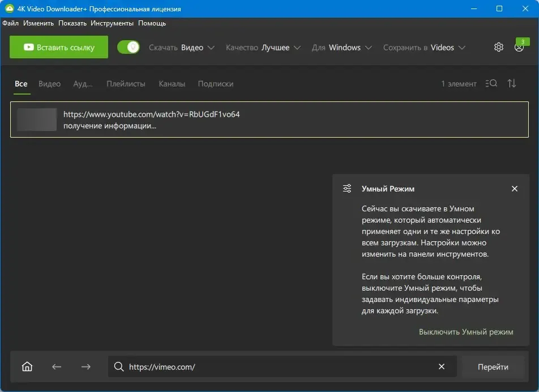Open the Качество Лучшее dropdown
Viewport: 539px width, 392px height.
[x=263, y=48]
